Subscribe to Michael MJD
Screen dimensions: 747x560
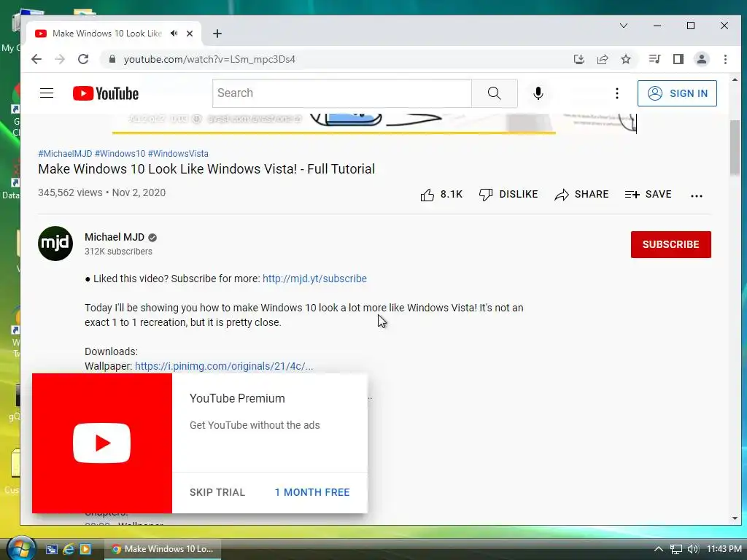click(671, 244)
